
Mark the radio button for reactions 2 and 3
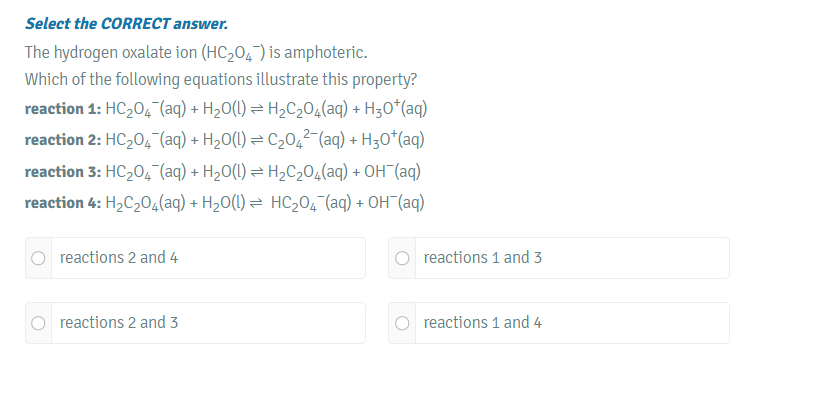38,323
